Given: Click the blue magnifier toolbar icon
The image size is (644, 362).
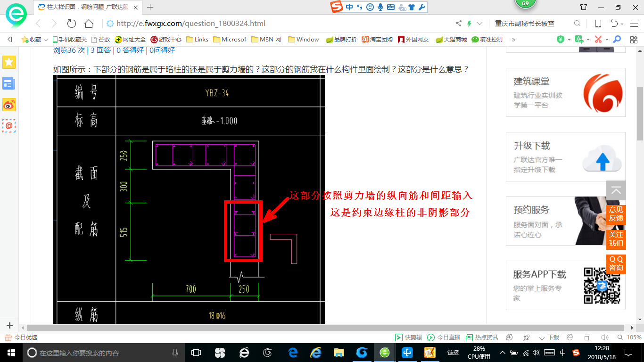Looking at the screenshot, I should (x=617, y=40).
